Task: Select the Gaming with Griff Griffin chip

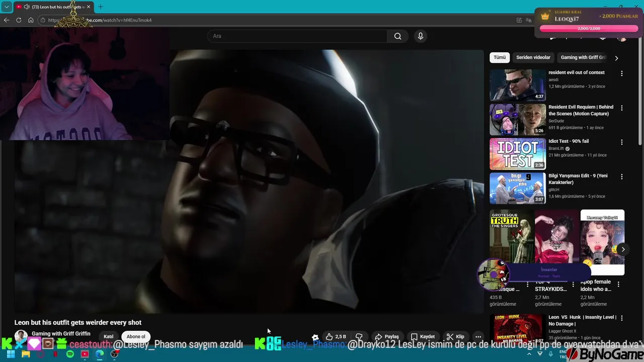Action: (584, 57)
